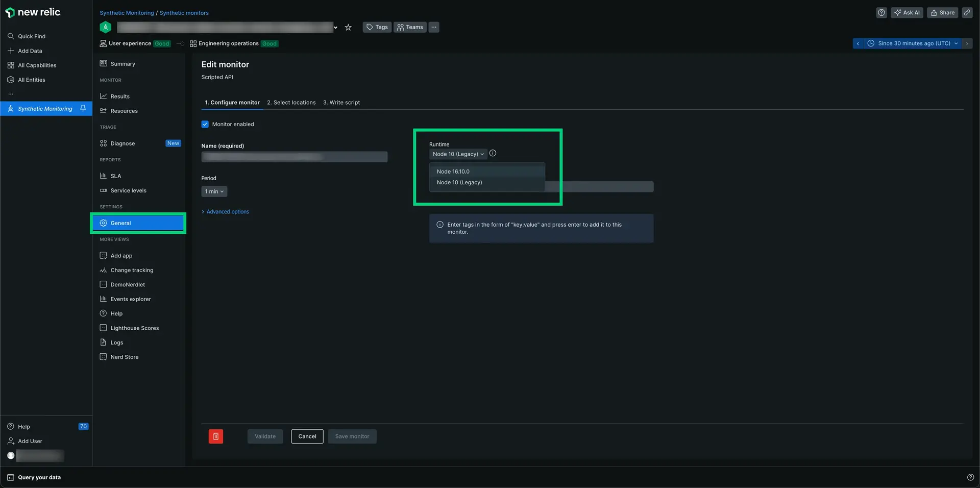This screenshot has width=980, height=488.
Task: Open Query your data bar
Action: (x=34, y=477)
